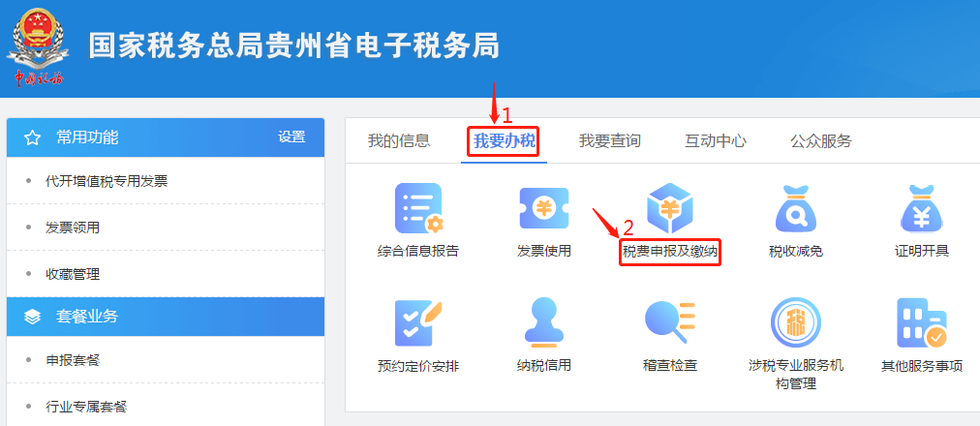Click the 常用功能 panel heading

[87, 137]
